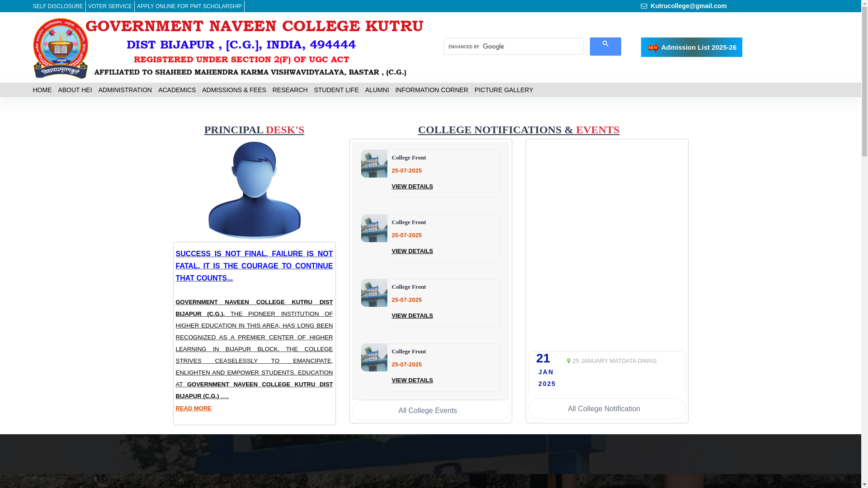
Task: Click the All College Events button
Action: point(430,410)
